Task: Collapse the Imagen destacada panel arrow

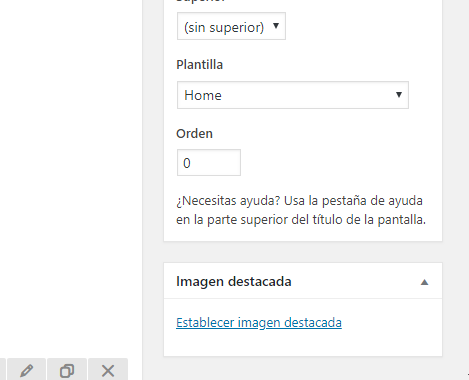Action: 424,282
